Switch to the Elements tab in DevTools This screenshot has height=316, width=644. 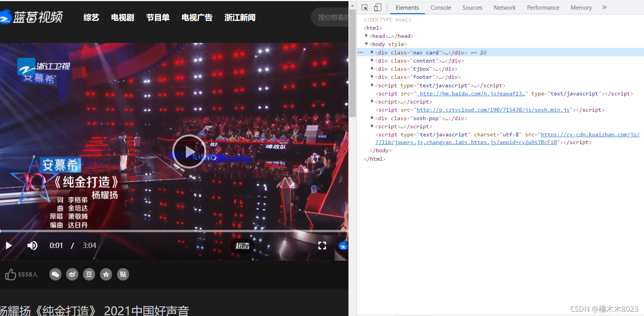[x=407, y=8]
